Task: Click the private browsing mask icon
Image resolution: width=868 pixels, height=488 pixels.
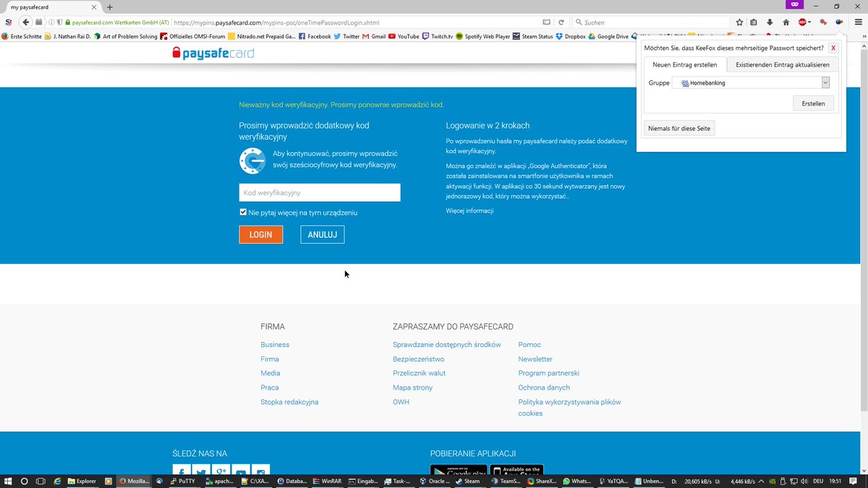Action: (794, 5)
